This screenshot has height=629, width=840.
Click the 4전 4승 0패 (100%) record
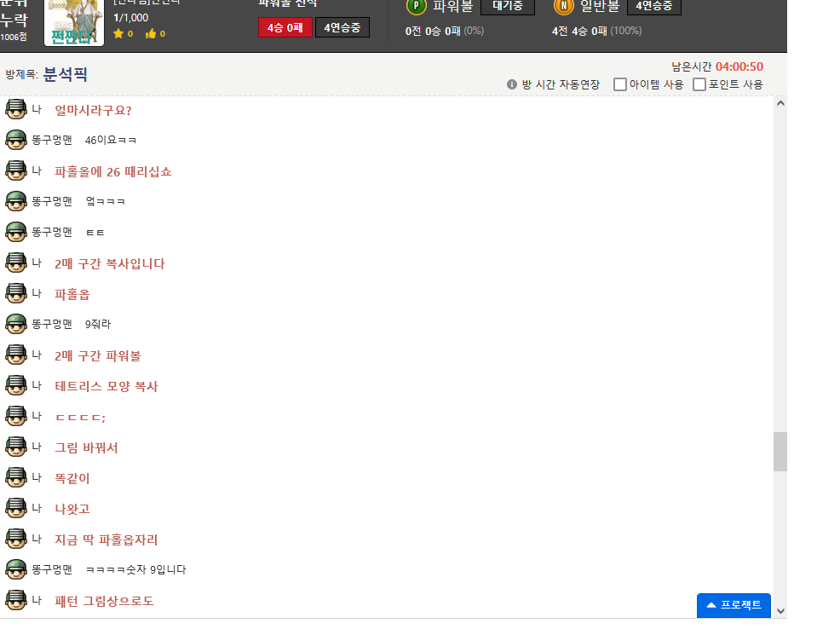[597, 31]
